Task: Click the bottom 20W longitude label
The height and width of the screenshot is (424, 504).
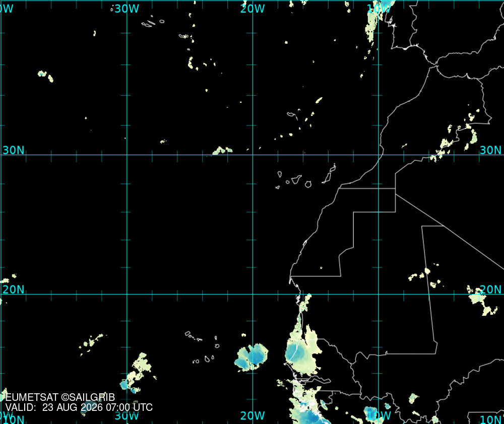Action: point(253,415)
